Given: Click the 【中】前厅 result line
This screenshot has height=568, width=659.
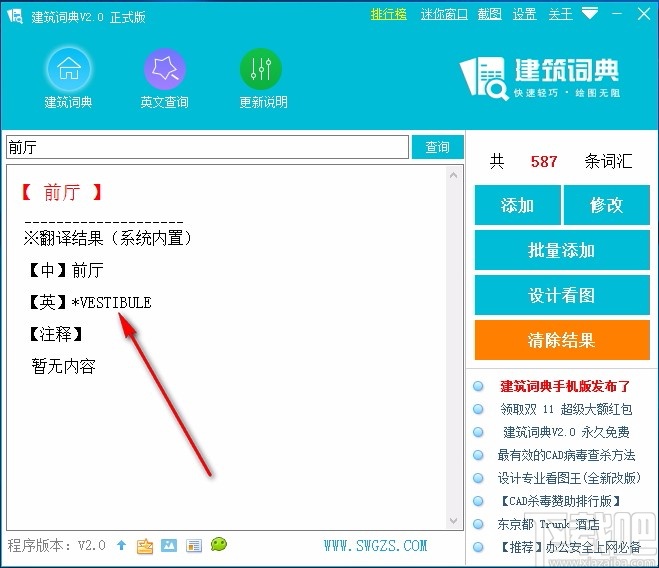Looking at the screenshot, I should (x=65, y=270).
